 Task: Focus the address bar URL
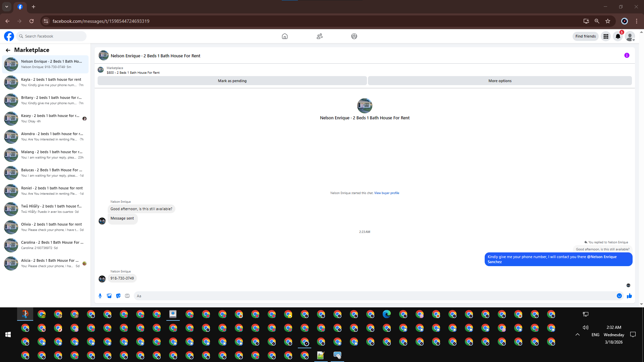tap(101, 21)
